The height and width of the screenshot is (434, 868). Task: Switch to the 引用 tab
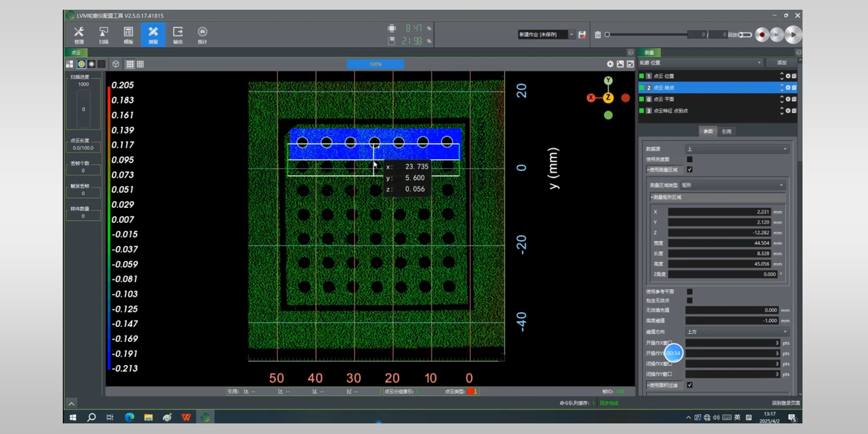[726, 131]
